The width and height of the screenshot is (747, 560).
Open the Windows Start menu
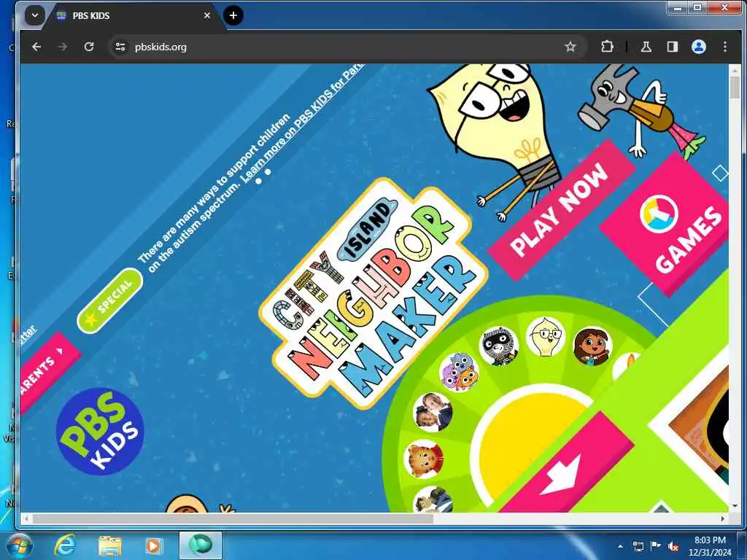click(x=19, y=545)
